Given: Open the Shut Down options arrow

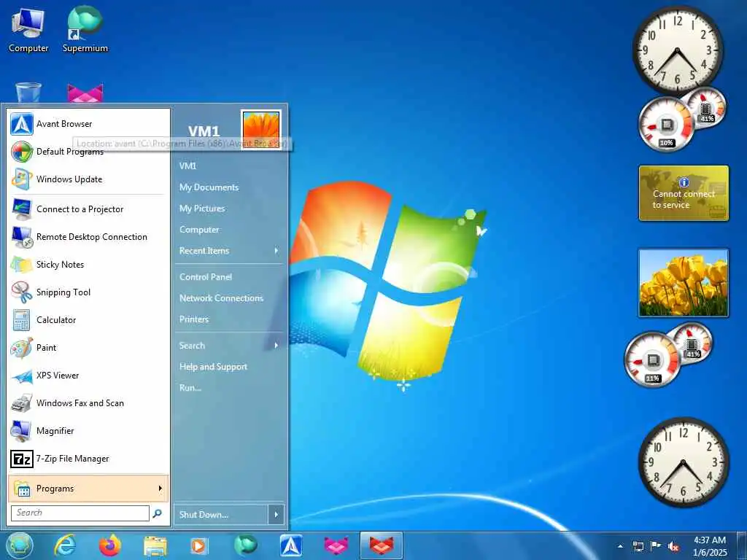Looking at the screenshot, I should (276, 514).
